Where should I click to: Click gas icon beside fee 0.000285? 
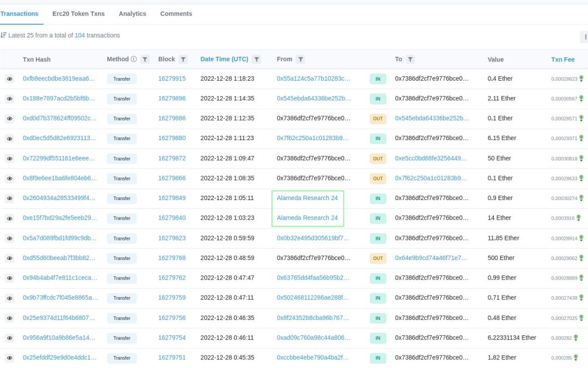[x=576, y=358]
